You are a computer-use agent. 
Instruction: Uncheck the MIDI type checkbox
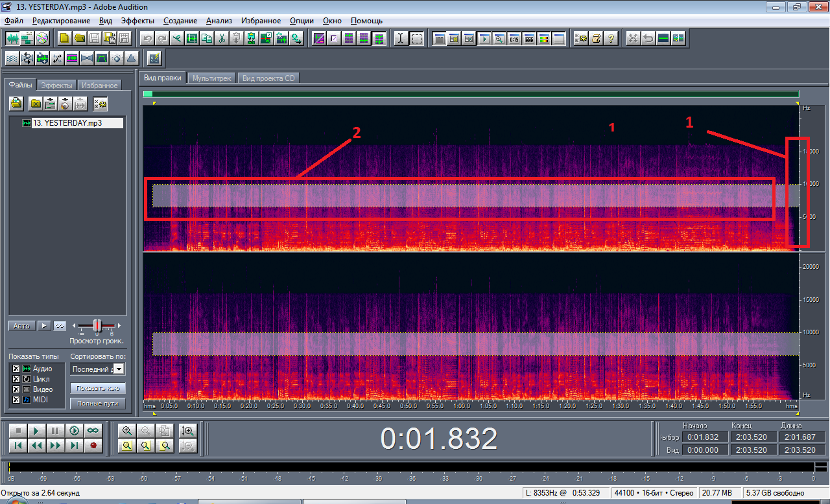[x=16, y=400]
